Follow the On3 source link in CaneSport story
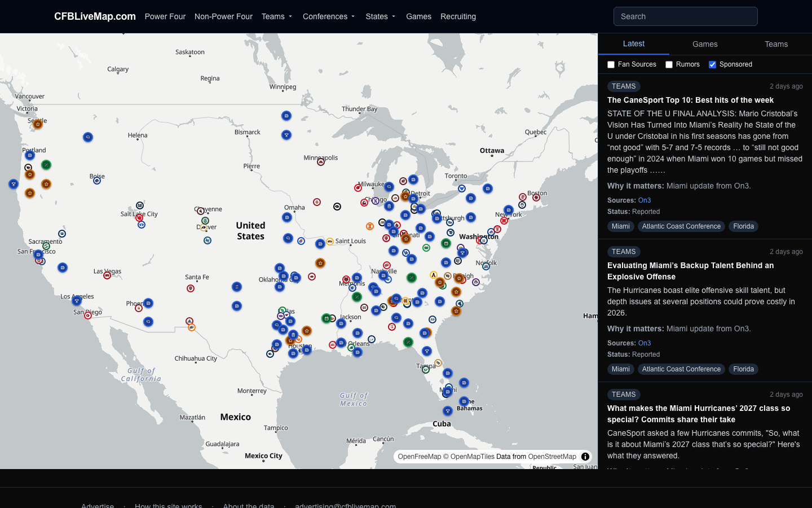 point(644,200)
